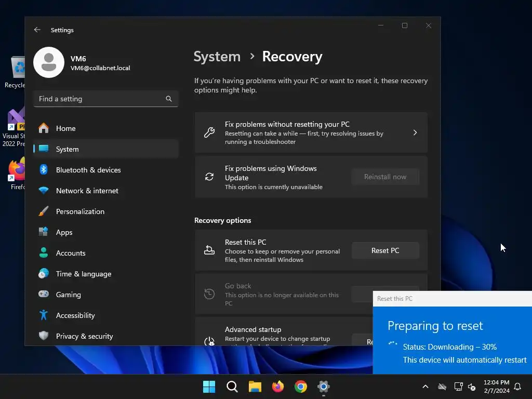Click the wrench troubleshooter icon
The width and height of the screenshot is (532, 399).
(209, 132)
